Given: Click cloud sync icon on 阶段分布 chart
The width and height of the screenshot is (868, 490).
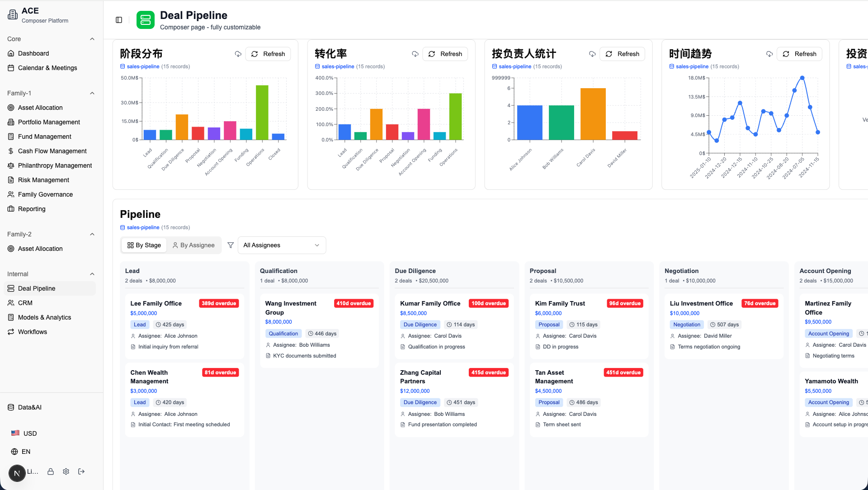Looking at the screenshot, I should point(238,54).
